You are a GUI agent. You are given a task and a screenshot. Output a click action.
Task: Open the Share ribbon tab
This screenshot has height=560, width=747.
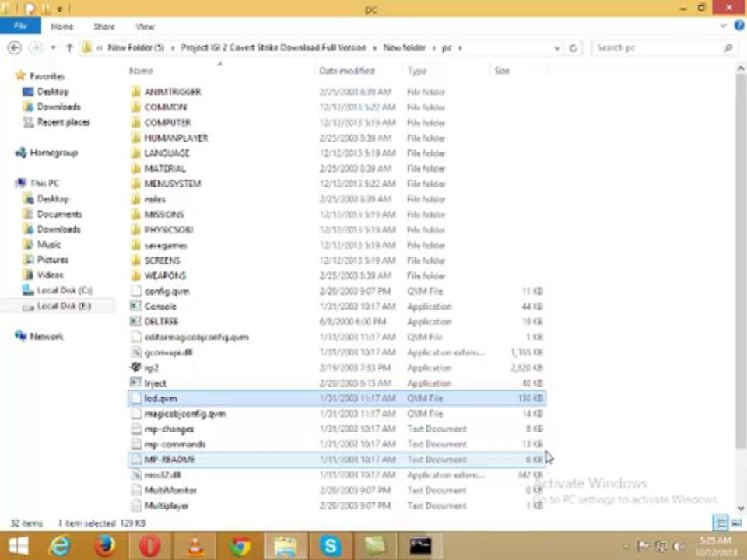103,26
